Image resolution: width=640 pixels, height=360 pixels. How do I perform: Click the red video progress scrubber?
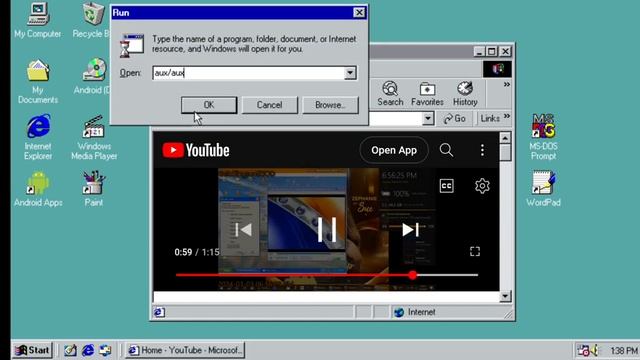[x=413, y=275]
